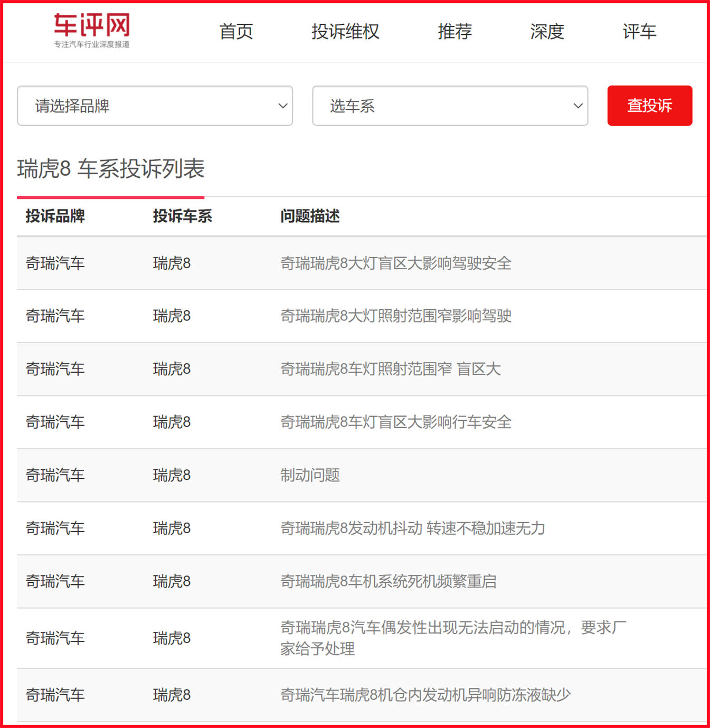The image size is (710, 728).
Task: Click 奇瑞汽车 in the 制动问题 row
Action: click(55, 475)
